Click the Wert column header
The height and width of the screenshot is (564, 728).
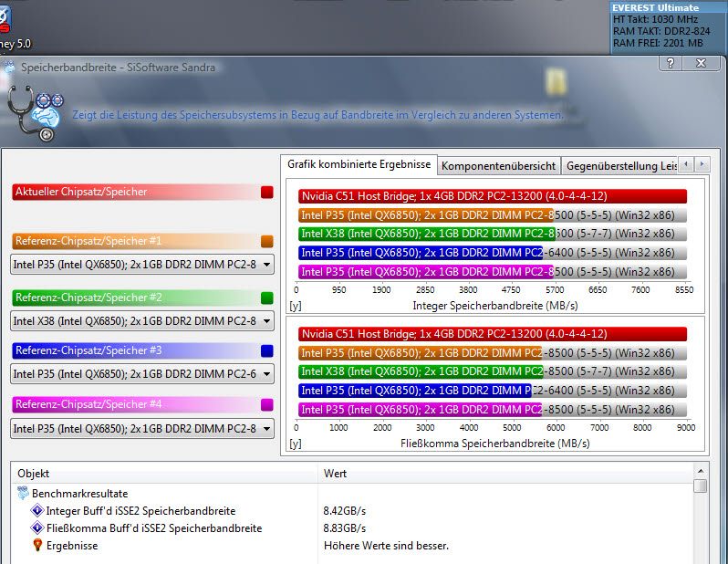(506, 474)
